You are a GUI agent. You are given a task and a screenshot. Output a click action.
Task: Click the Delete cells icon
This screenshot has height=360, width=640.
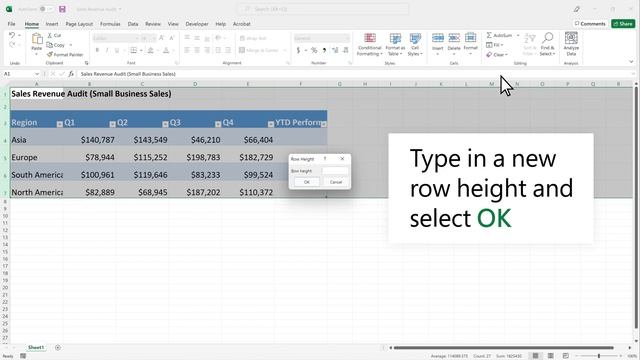[454, 38]
